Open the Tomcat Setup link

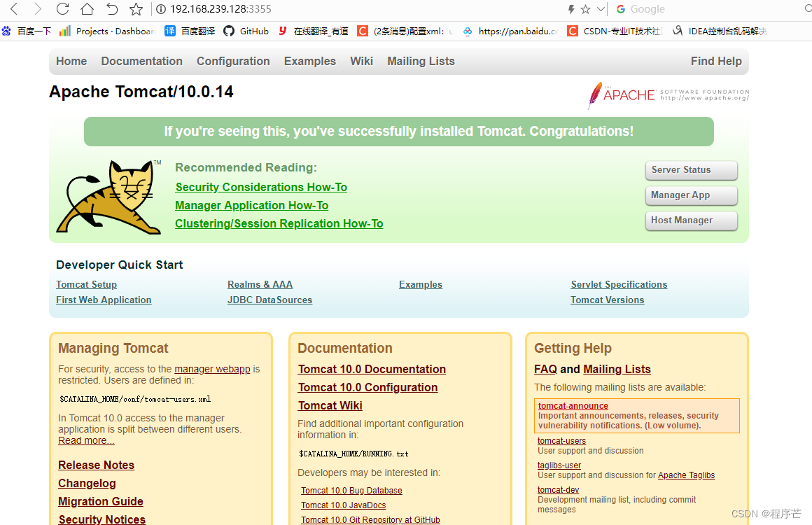tap(87, 284)
